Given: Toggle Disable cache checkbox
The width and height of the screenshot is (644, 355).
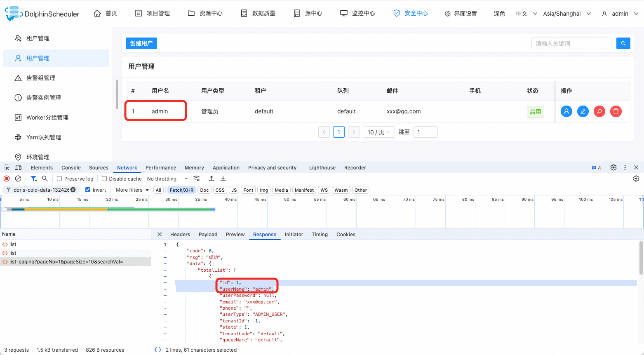Looking at the screenshot, I should 104,179.
